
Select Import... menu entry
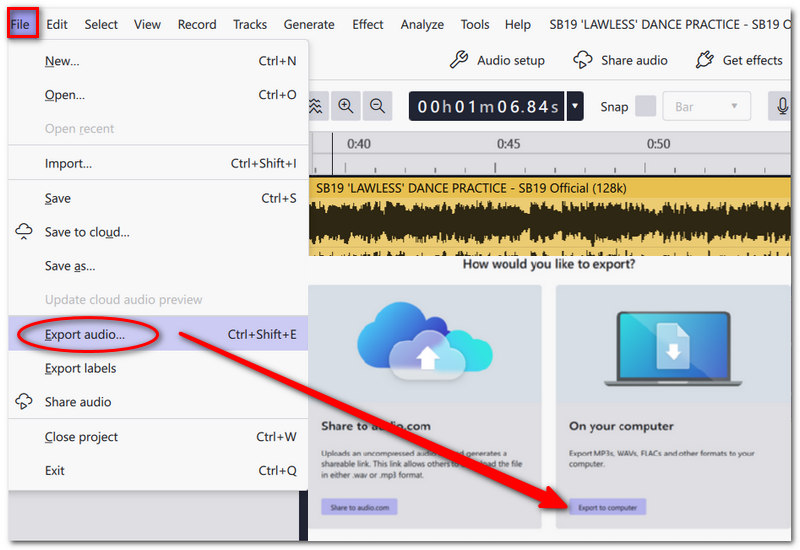click(158, 163)
